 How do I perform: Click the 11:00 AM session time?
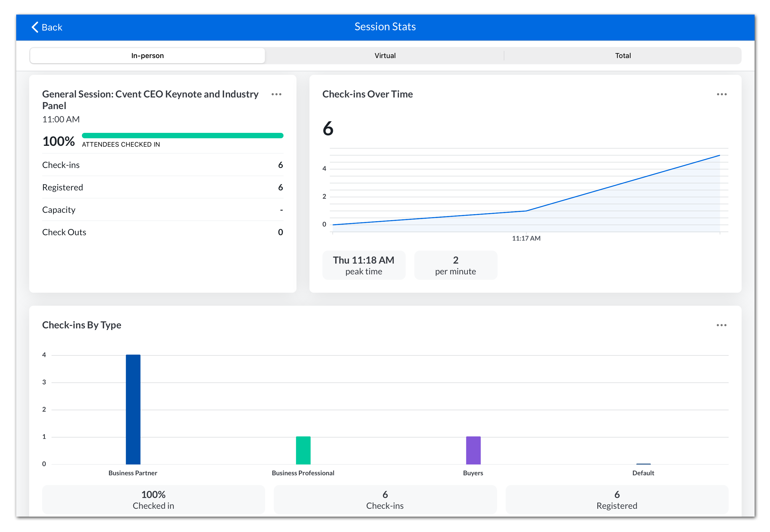click(61, 119)
